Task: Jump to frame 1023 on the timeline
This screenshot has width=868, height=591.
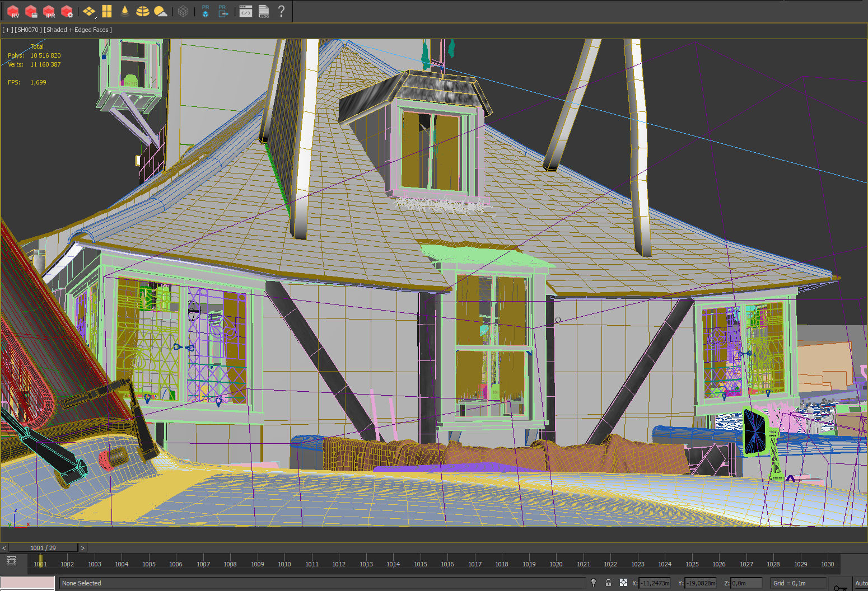Action: (638, 564)
